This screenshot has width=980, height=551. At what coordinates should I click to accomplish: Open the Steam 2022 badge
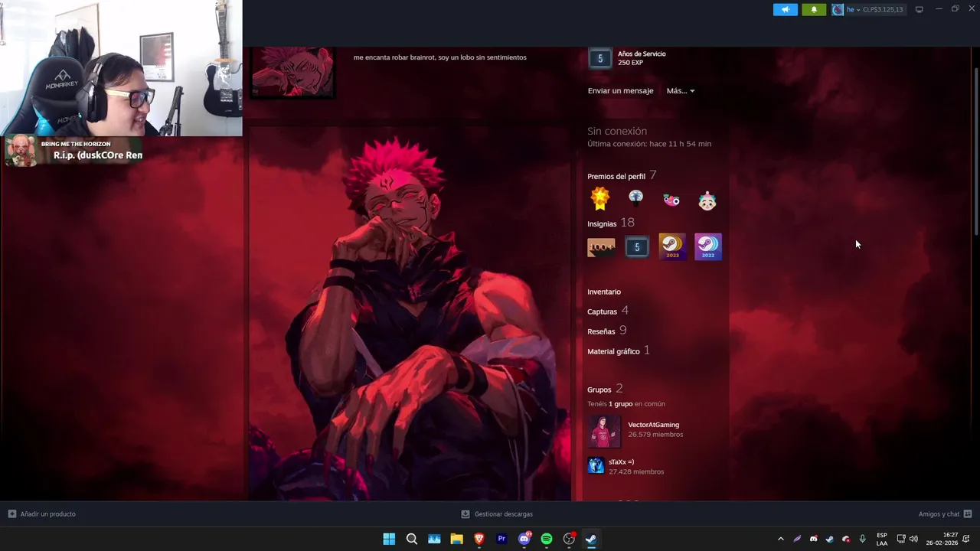click(x=708, y=246)
